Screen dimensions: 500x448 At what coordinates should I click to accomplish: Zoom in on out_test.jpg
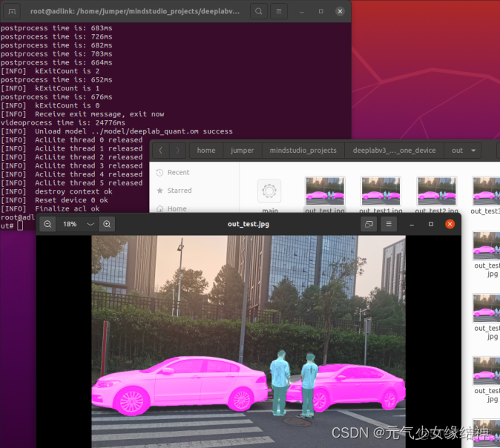click(107, 224)
